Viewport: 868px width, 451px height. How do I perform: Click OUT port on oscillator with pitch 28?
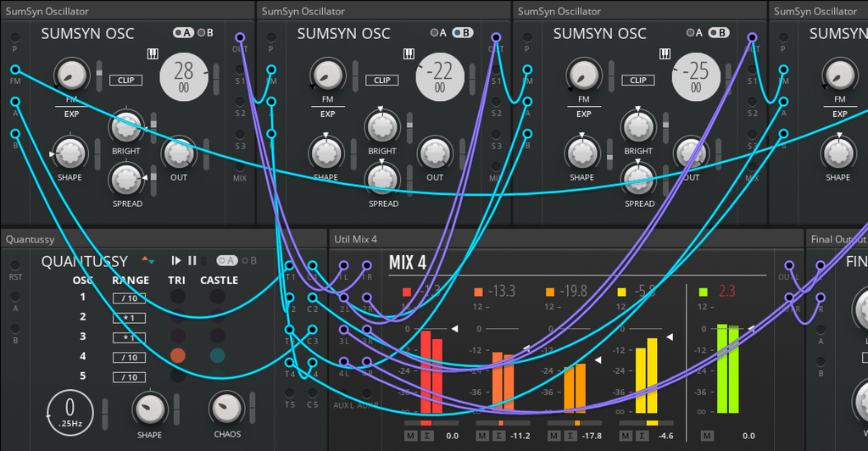[240, 37]
